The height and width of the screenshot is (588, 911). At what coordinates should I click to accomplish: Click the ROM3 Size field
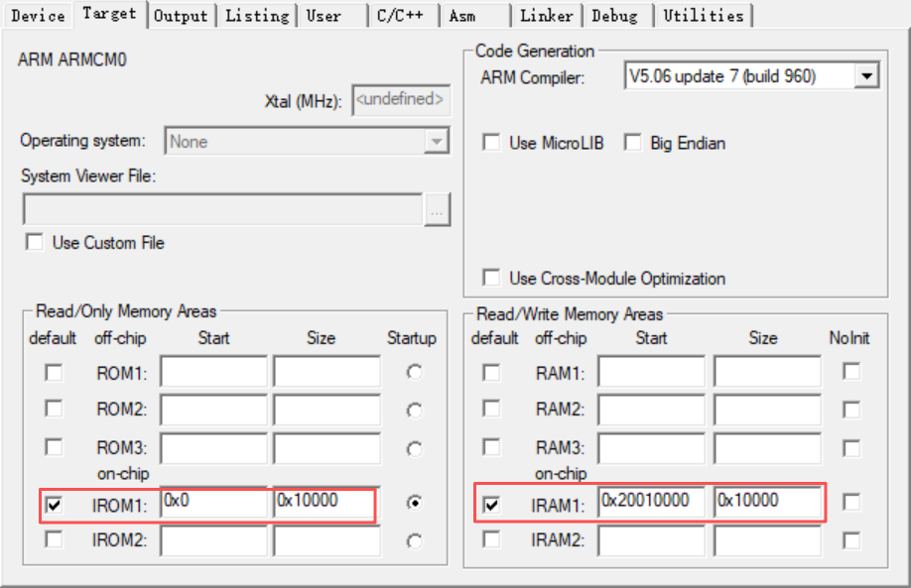tap(327, 448)
